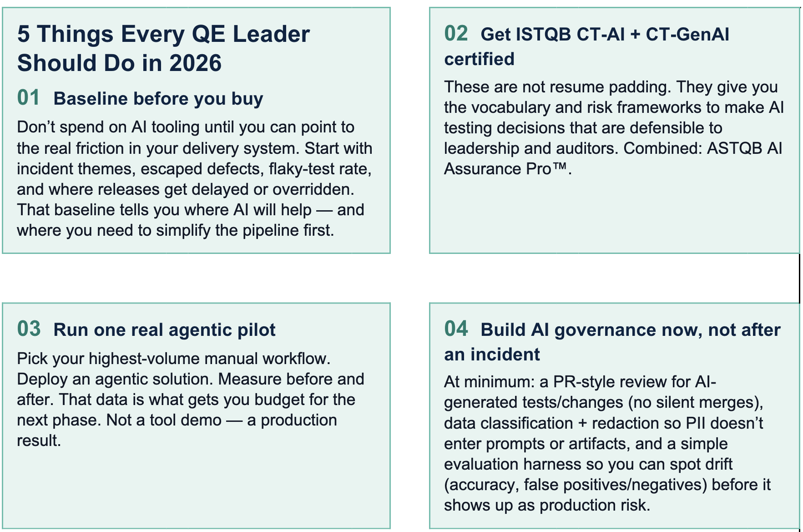This screenshot has width=803, height=532.
Task: Click 'Run one real agentic pilot' heading
Action: click(x=164, y=330)
